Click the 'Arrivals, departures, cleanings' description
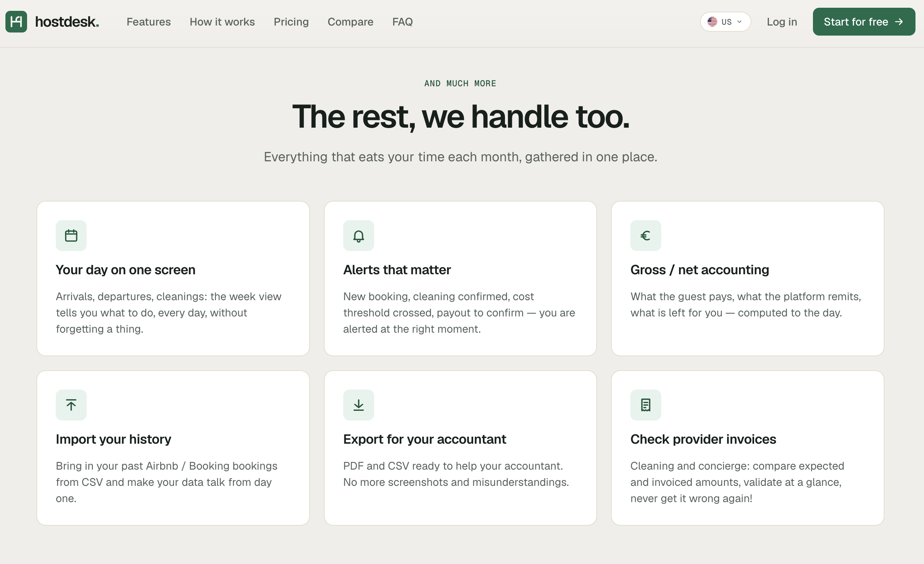 (169, 313)
